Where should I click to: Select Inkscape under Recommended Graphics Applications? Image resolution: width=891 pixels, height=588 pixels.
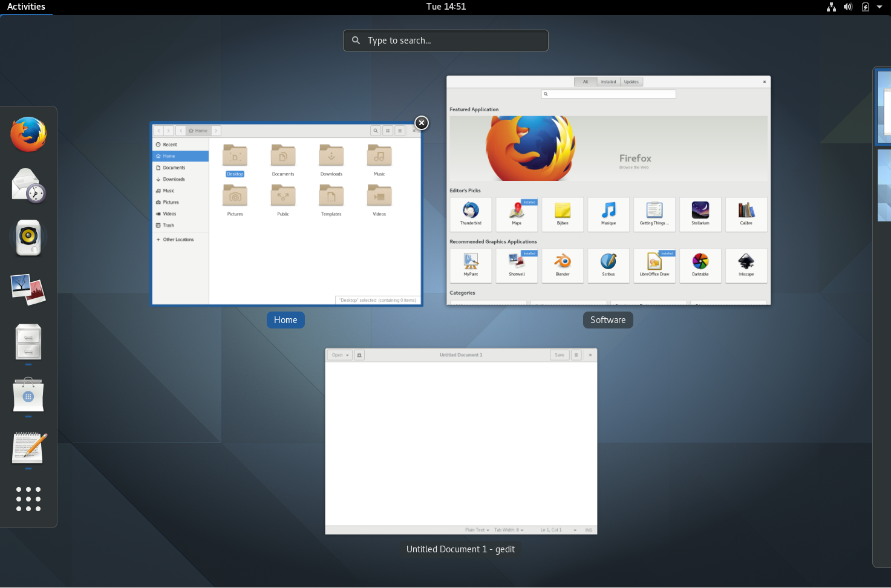pyautogui.click(x=746, y=266)
